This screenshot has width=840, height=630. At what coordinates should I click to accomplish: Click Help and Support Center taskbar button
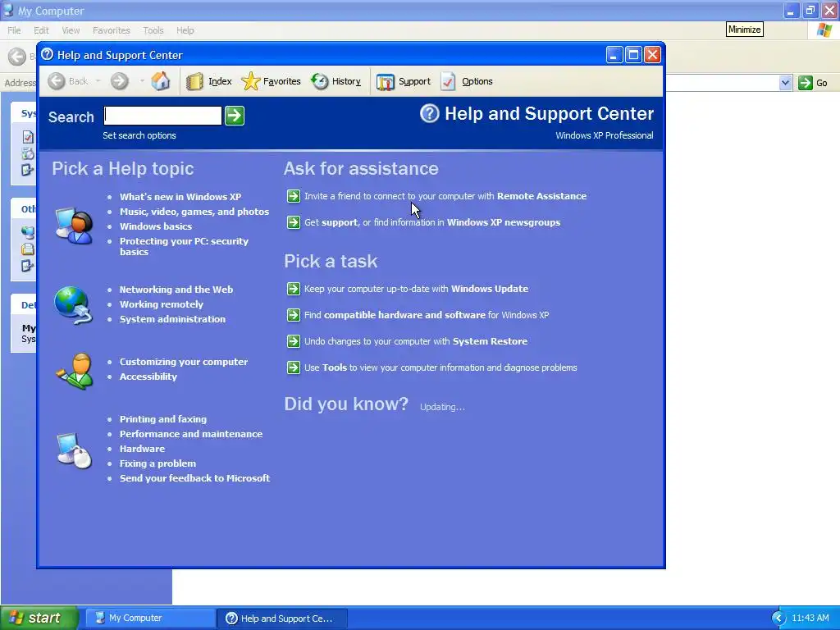click(x=282, y=619)
